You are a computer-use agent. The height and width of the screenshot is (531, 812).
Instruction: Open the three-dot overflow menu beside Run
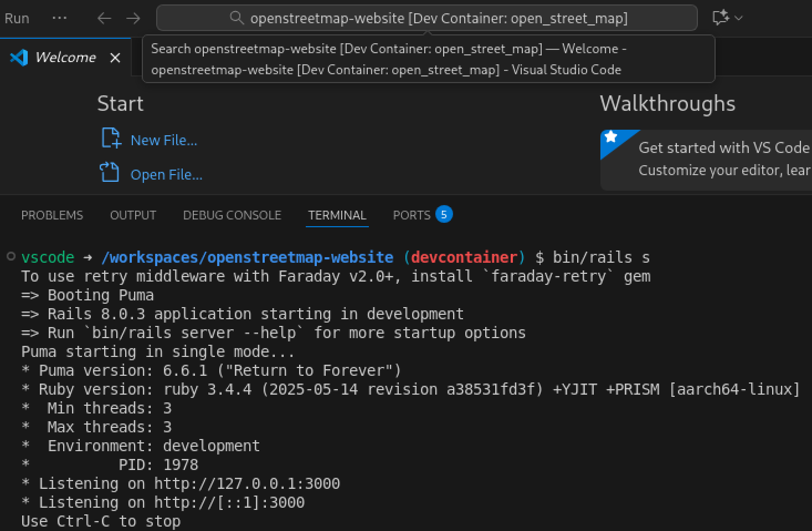tap(59, 18)
